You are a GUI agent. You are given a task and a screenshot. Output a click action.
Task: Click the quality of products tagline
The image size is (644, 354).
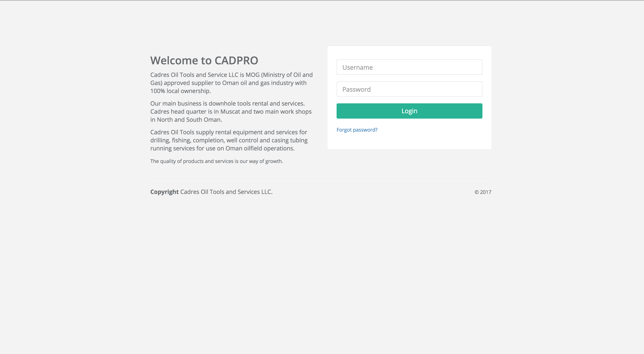[x=217, y=161]
